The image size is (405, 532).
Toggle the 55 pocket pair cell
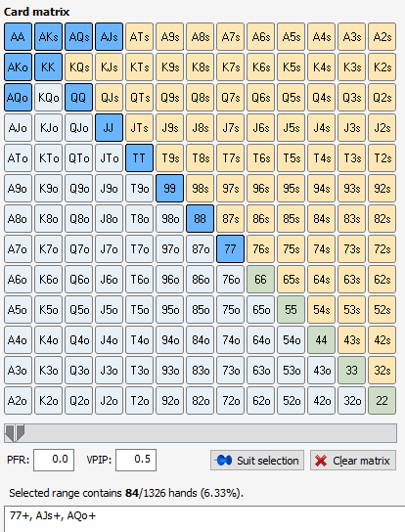(x=291, y=310)
